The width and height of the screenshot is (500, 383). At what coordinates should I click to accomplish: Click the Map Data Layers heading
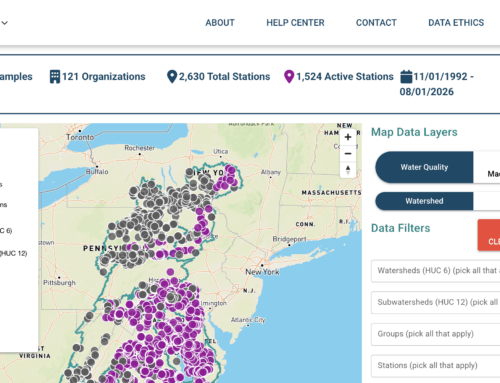(414, 132)
